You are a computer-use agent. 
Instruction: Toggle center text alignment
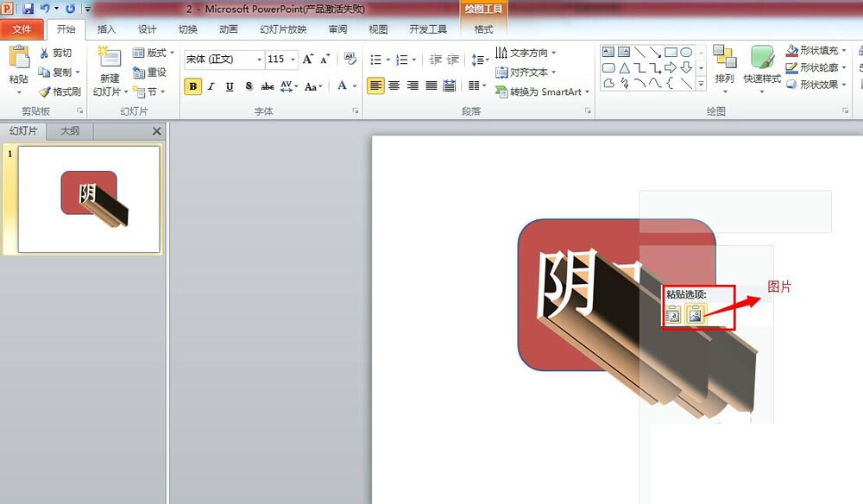pyautogui.click(x=394, y=85)
